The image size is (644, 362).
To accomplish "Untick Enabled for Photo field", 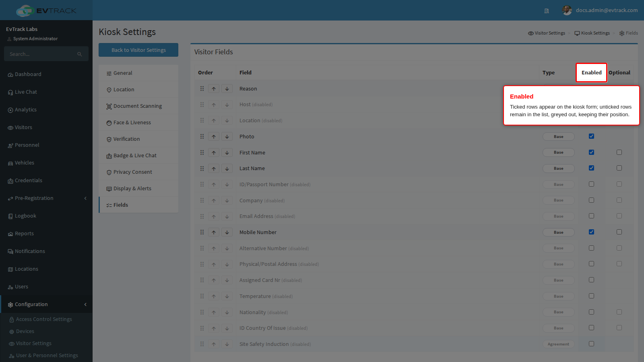I will pyautogui.click(x=591, y=136).
